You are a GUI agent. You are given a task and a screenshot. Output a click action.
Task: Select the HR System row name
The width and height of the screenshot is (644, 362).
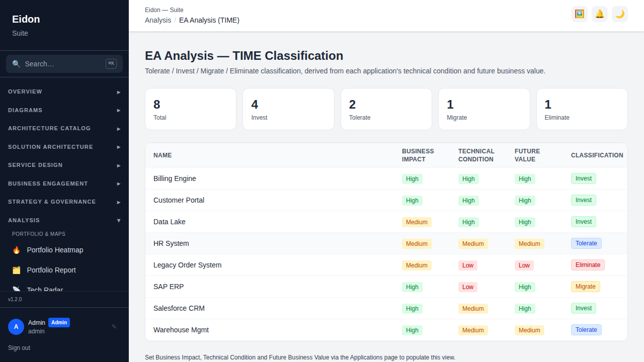[171, 243]
